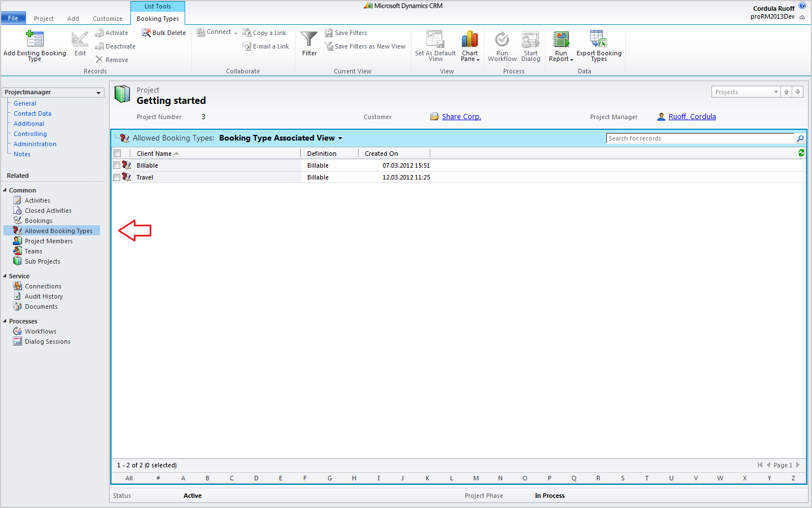Switch to Project ribbon tab

coord(43,19)
